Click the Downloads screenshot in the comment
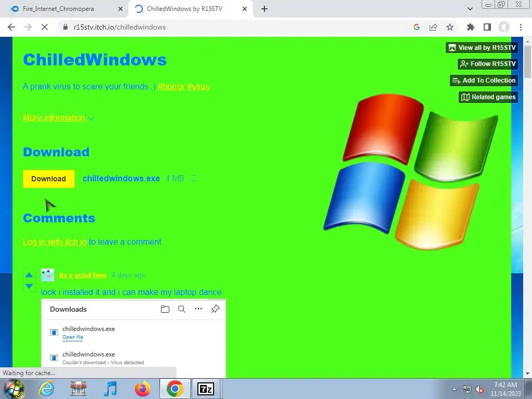This screenshot has width=532, height=399. pyautogui.click(x=134, y=338)
